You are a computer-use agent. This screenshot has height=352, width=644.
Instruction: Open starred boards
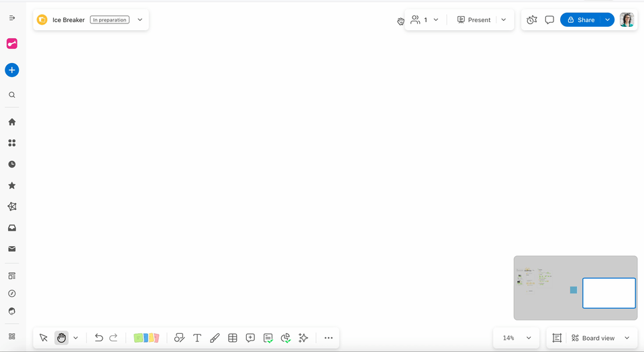(x=12, y=186)
